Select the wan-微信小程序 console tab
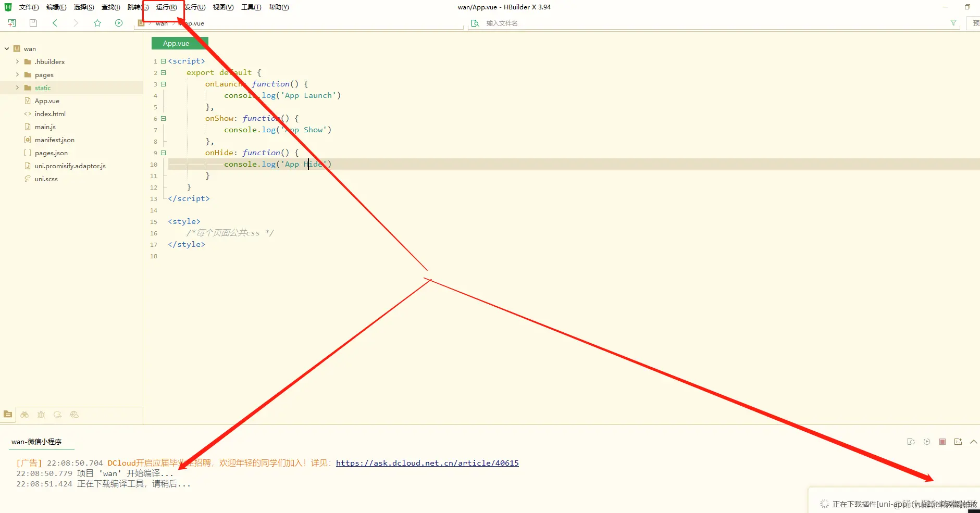This screenshot has height=513, width=980. pyautogui.click(x=36, y=442)
